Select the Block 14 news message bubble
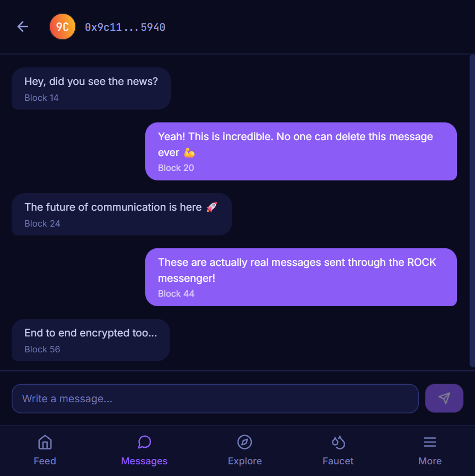475x476 pixels. pos(91,88)
